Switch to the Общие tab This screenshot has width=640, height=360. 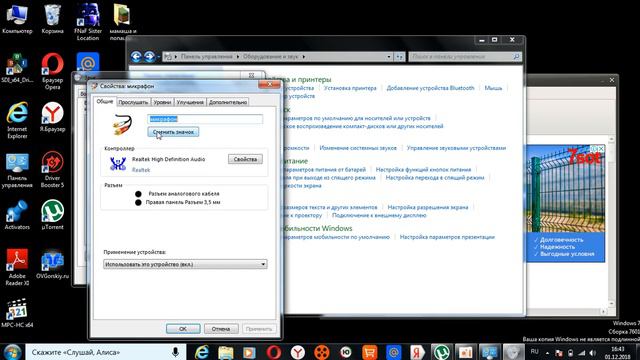click(104, 101)
